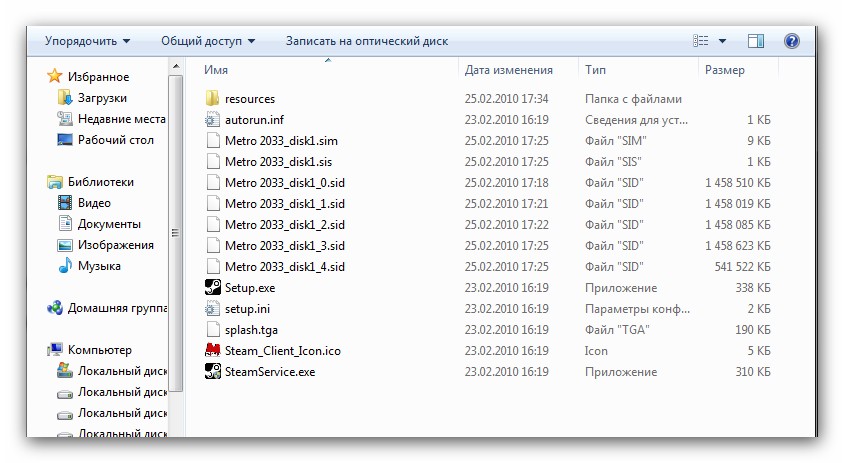This screenshot has width=844, height=463.
Task: Select Избранное star icon in sidebar
Action: [x=54, y=76]
